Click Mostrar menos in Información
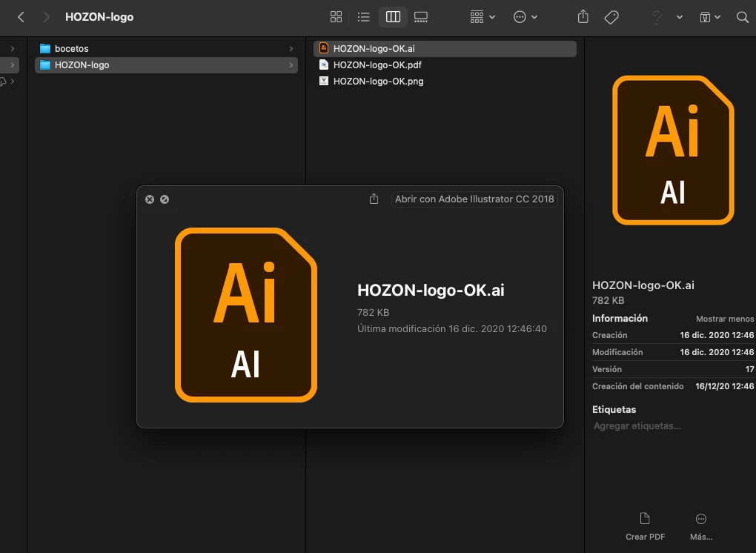 coord(725,319)
